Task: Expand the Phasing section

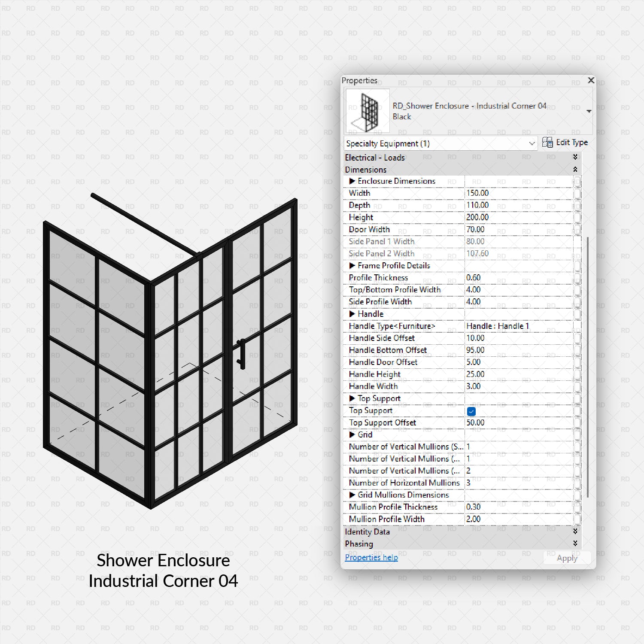Action: click(575, 544)
